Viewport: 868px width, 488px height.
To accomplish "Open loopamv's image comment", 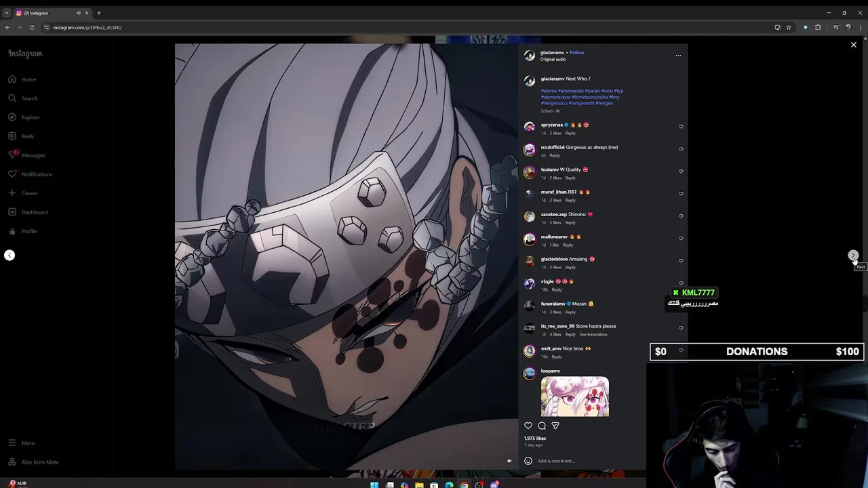I will [x=575, y=396].
